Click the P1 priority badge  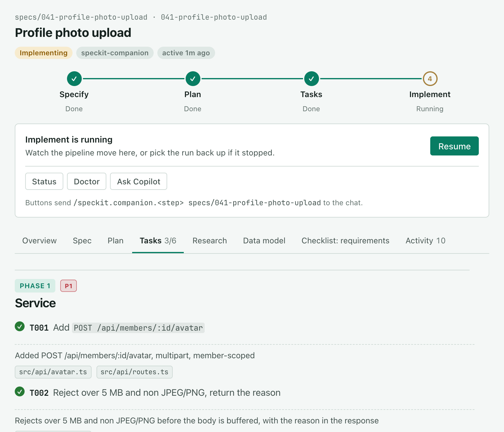pos(69,286)
